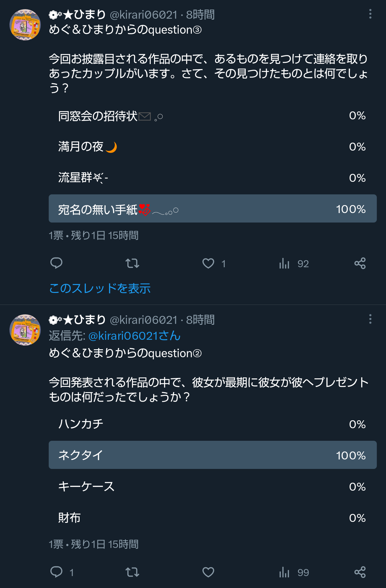386x588 pixels.
Task: Click the 100% 宛名の無い手紙 result bar
Action: click(212, 209)
